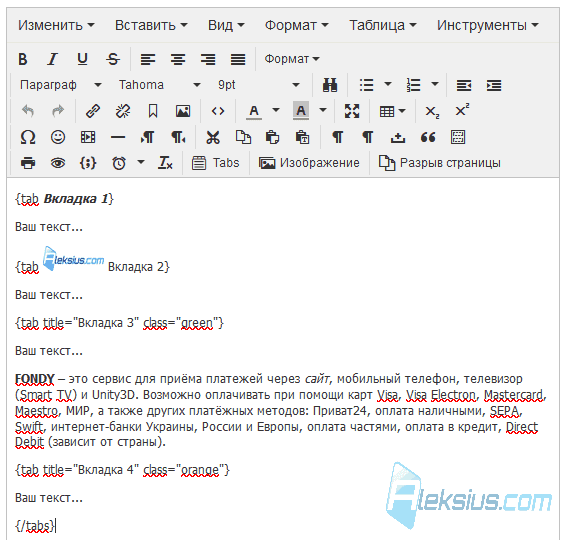Screen dimensions: 564x540
Task: Copy the selection
Action: coord(243,137)
